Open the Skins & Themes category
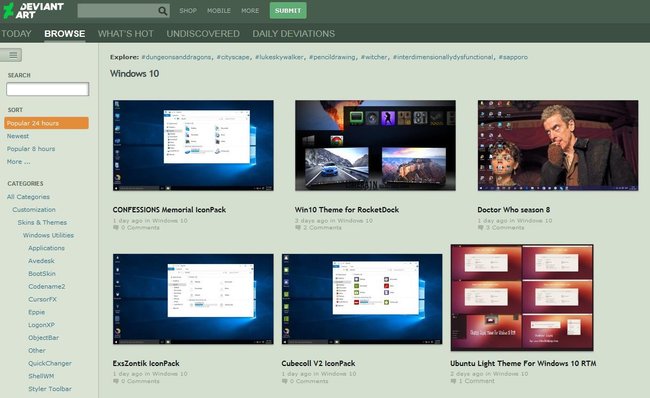This screenshot has height=398, width=650. pos(42,223)
